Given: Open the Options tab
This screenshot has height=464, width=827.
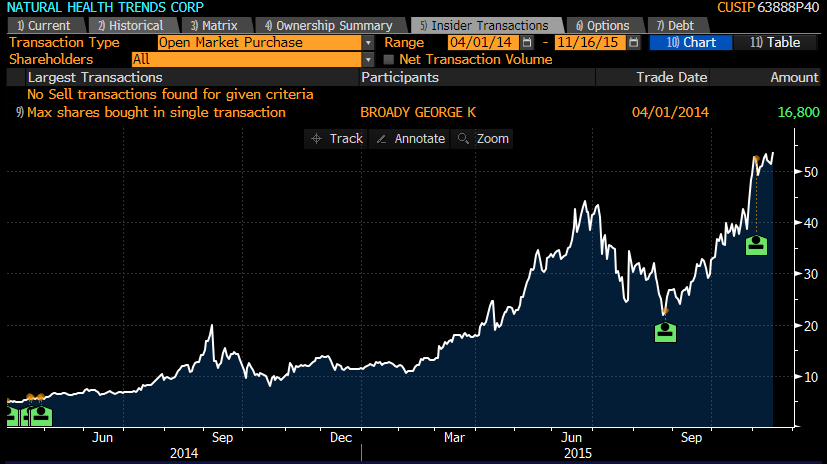Looking at the screenshot, I should [x=604, y=25].
